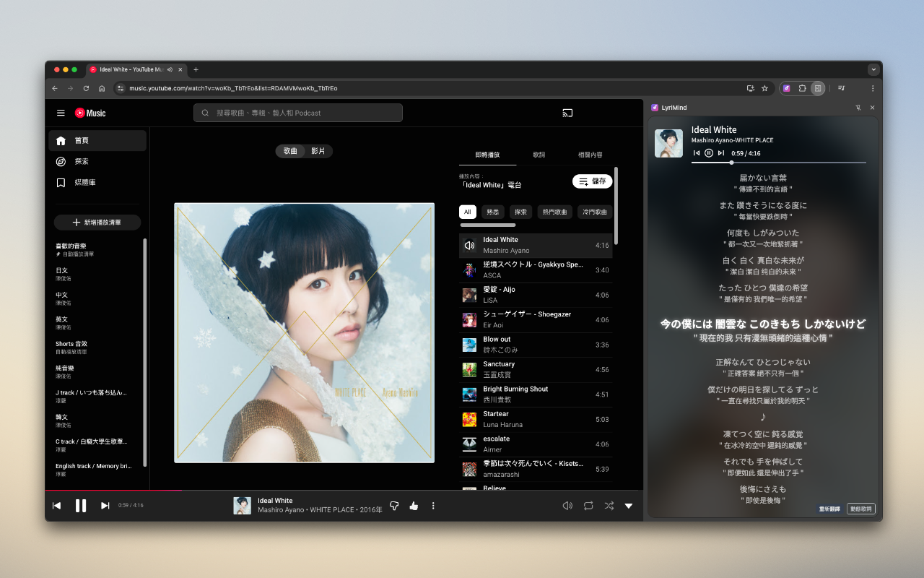Open the three-dot menu in the player bar
Screen dimensions: 924x578
432,506
